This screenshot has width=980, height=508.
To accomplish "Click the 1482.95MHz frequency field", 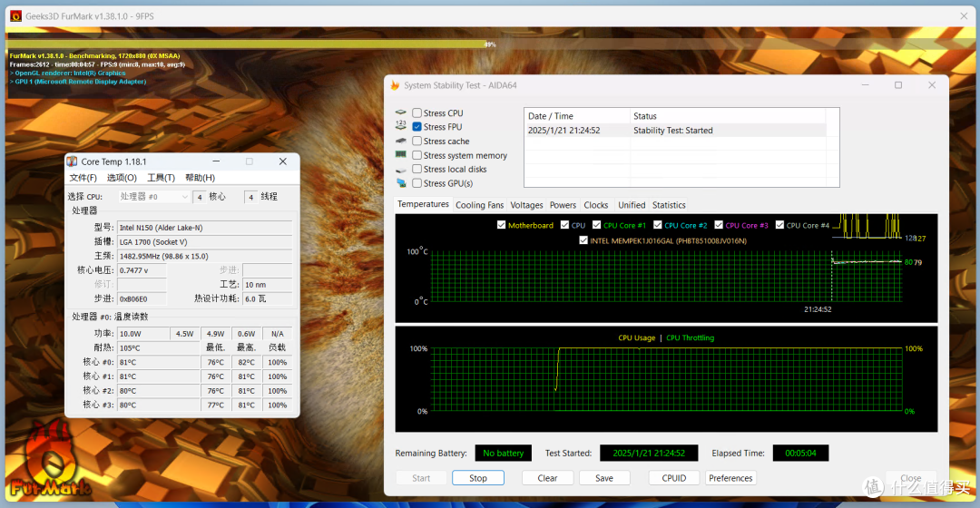I will pyautogui.click(x=204, y=256).
